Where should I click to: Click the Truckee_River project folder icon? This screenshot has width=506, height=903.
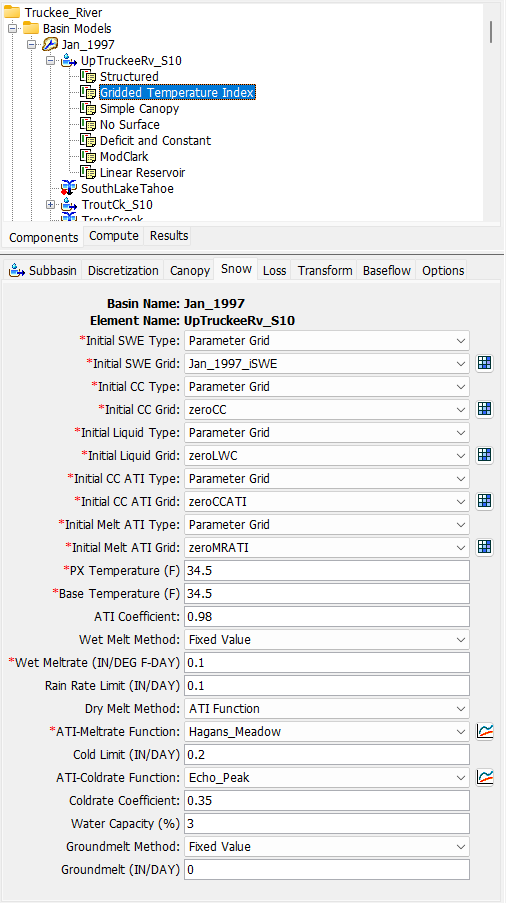click(12, 12)
